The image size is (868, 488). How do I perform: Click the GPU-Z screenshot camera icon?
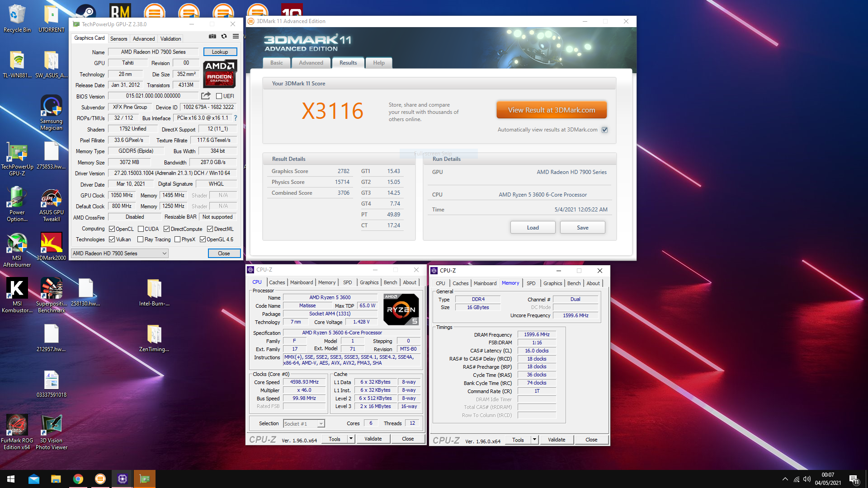[x=212, y=37]
